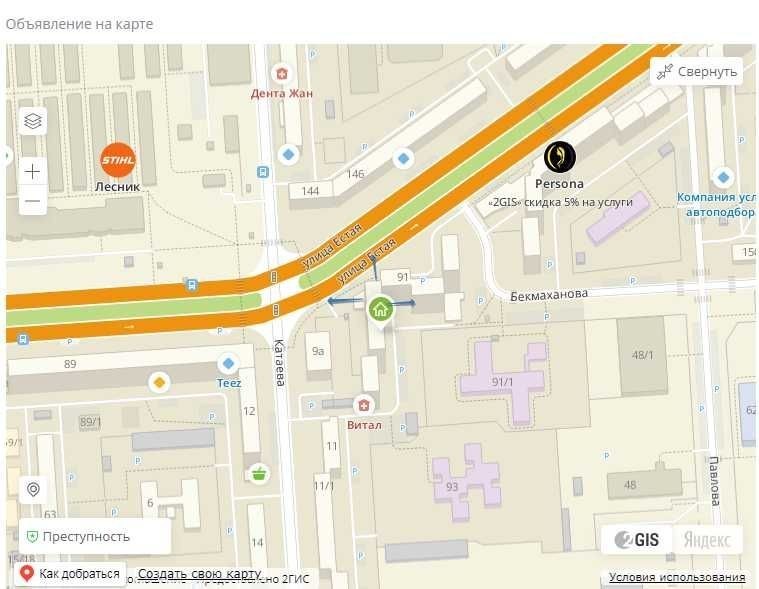Select the green house listing marker
The height and width of the screenshot is (589, 759).
tap(380, 309)
